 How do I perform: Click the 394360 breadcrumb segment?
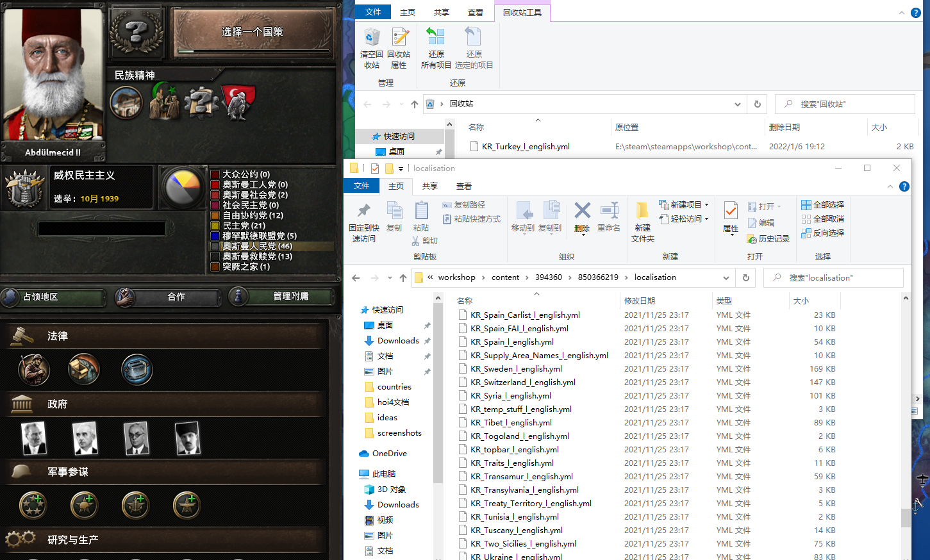coord(549,277)
